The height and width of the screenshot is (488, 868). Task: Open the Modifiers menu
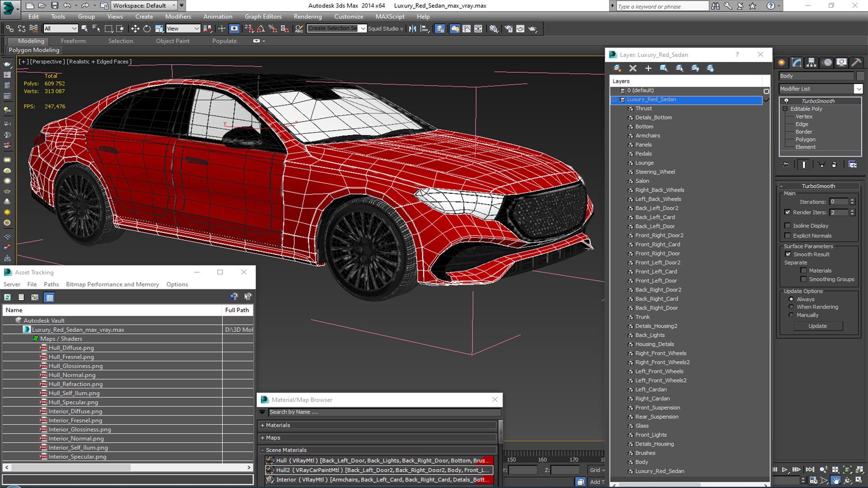pos(178,17)
